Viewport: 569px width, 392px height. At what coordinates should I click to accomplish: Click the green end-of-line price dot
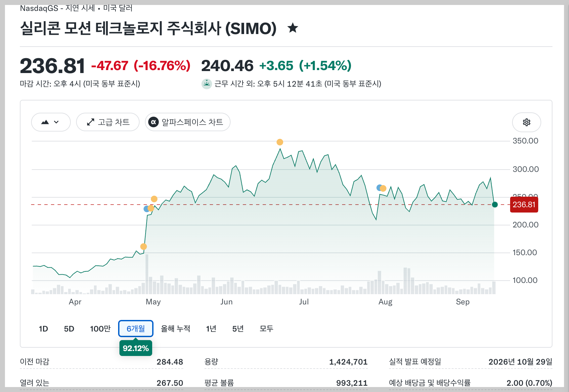[x=495, y=205]
